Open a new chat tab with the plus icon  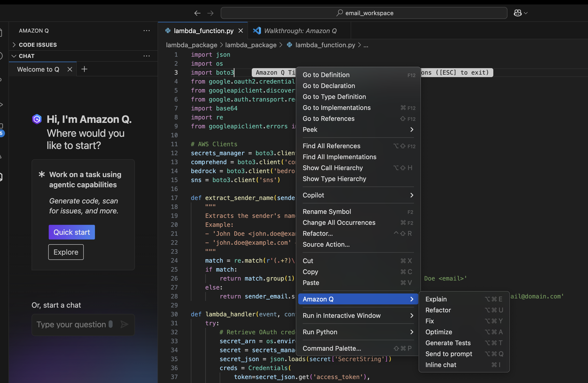(84, 69)
